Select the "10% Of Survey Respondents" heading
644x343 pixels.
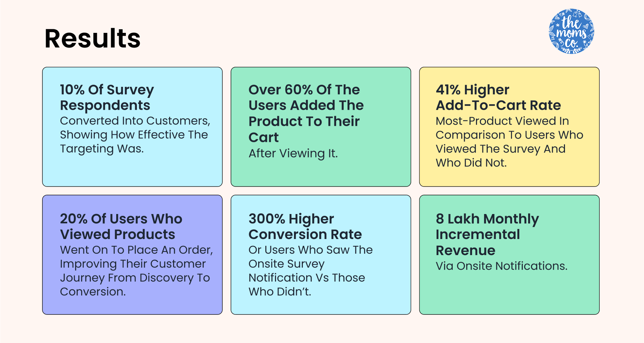coord(107,97)
